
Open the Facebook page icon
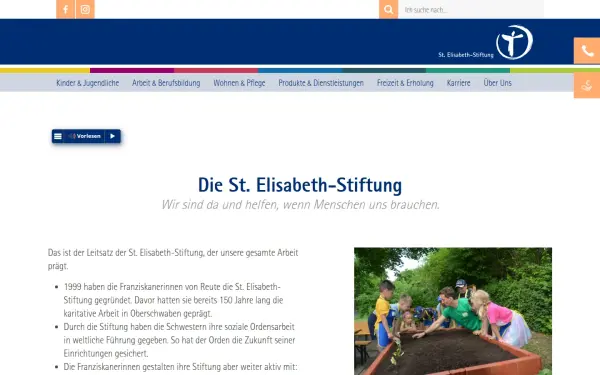pyautogui.click(x=65, y=9)
